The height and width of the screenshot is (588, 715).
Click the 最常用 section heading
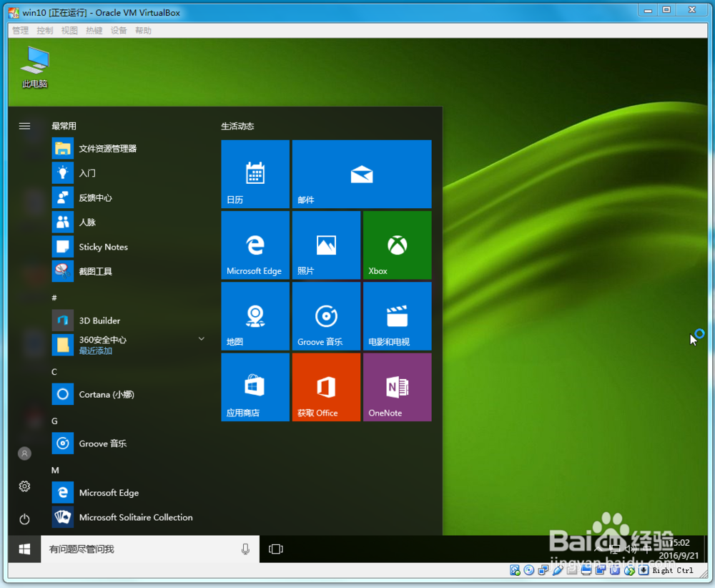coord(64,127)
